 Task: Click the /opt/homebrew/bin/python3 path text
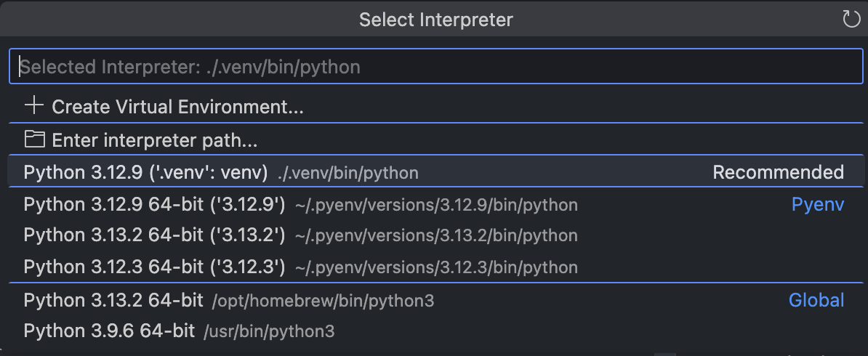tap(323, 301)
